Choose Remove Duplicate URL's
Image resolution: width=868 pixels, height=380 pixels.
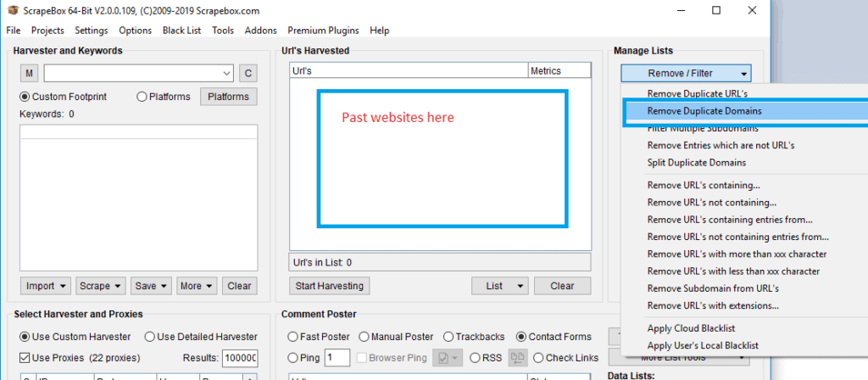(698, 93)
